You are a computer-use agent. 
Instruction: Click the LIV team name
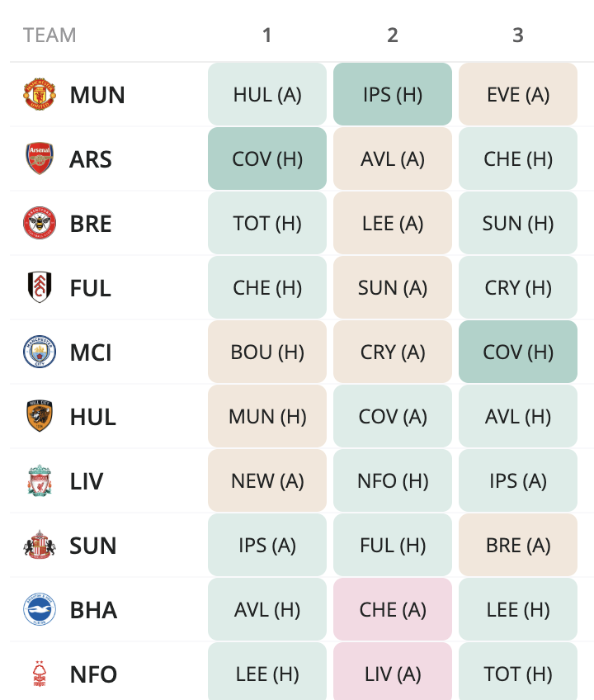pyautogui.click(x=87, y=480)
